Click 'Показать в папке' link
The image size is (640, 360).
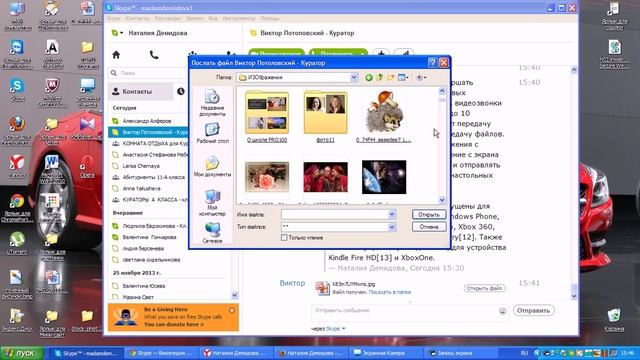point(389,292)
